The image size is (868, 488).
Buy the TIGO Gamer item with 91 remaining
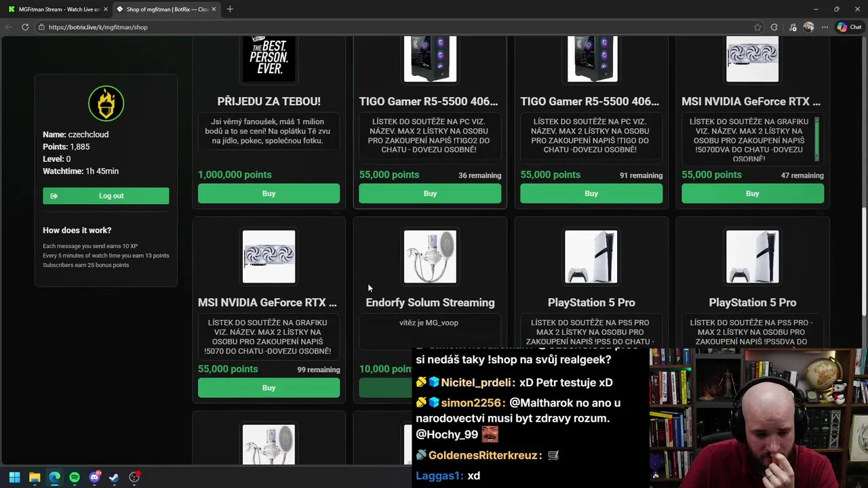[591, 194]
